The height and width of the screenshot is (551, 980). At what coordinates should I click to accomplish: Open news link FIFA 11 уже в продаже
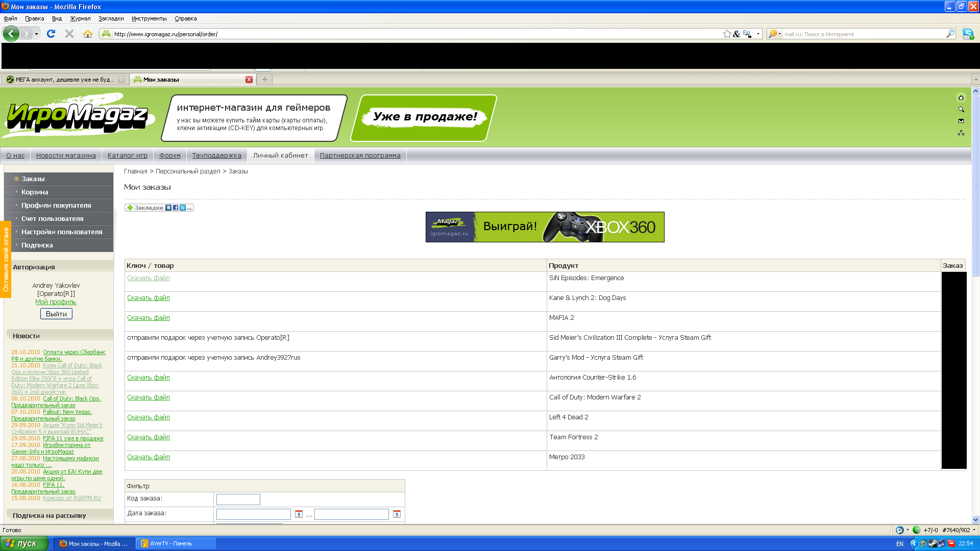click(73, 438)
